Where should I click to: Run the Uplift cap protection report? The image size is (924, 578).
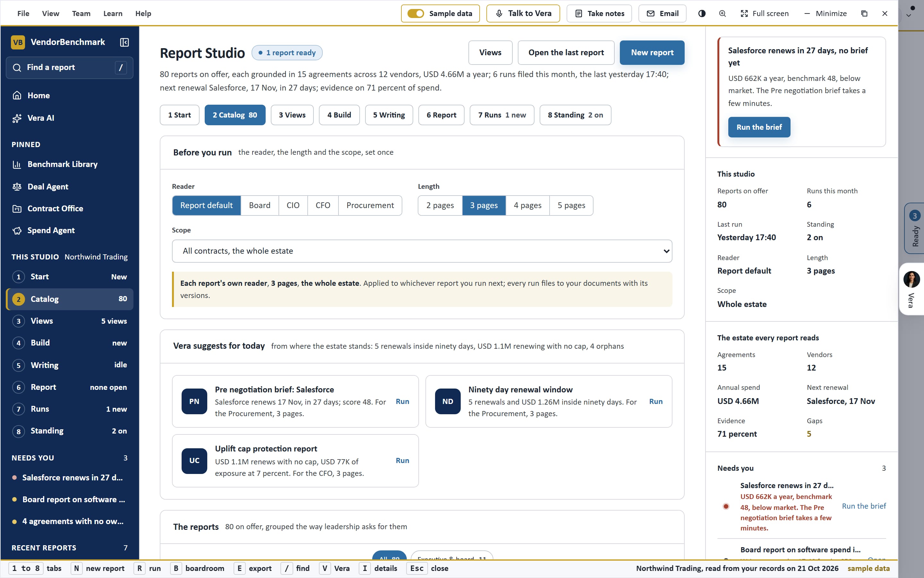point(402,461)
